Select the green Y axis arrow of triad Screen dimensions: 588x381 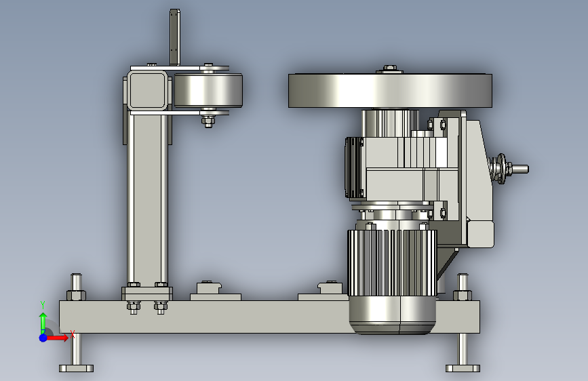click(x=43, y=322)
